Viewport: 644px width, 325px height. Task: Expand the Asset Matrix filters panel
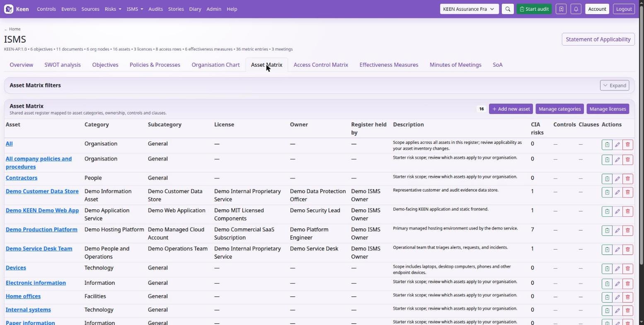click(615, 85)
